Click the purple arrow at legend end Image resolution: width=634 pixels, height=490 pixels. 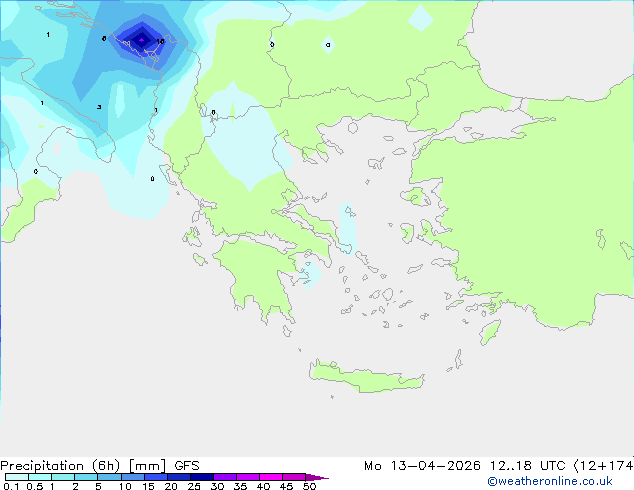pos(317,477)
